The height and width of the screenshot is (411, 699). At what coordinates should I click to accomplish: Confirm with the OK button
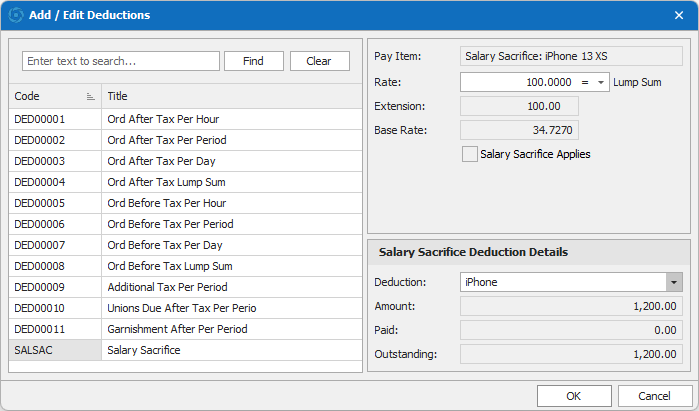573,395
